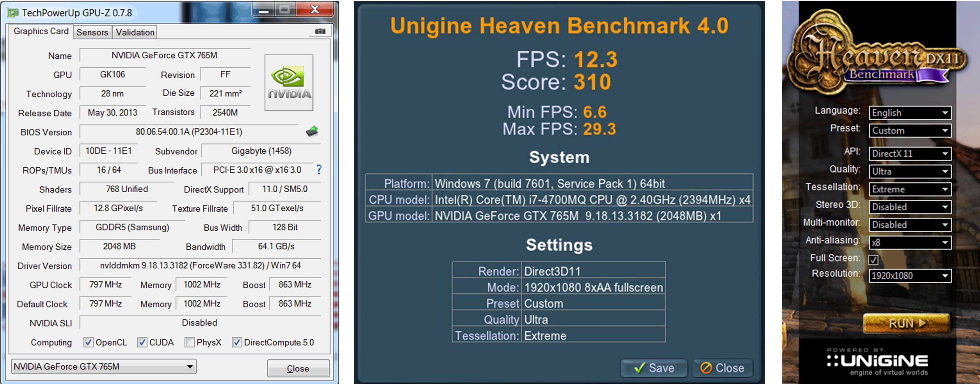Toggle the CUDA checkbox
This screenshot has width=980, height=384.
[x=142, y=342]
